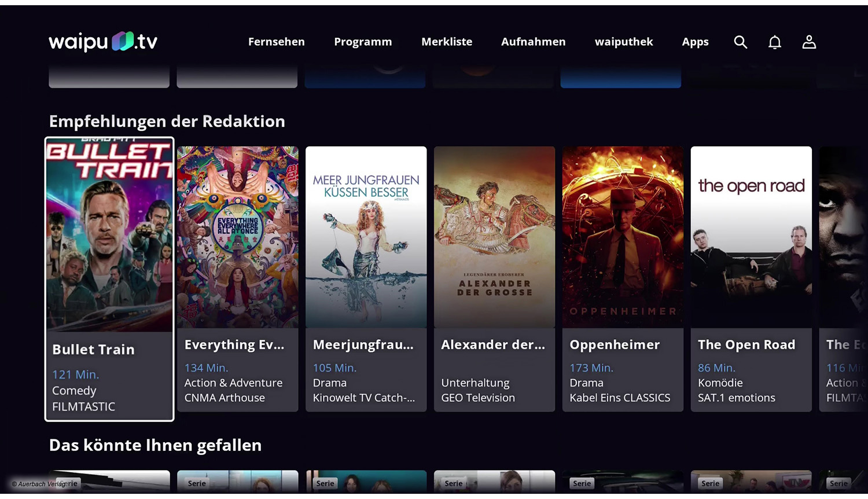Viewport: 868px width, 499px height.
Task: Select Apps in the top navigation
Action: point(695,42)
